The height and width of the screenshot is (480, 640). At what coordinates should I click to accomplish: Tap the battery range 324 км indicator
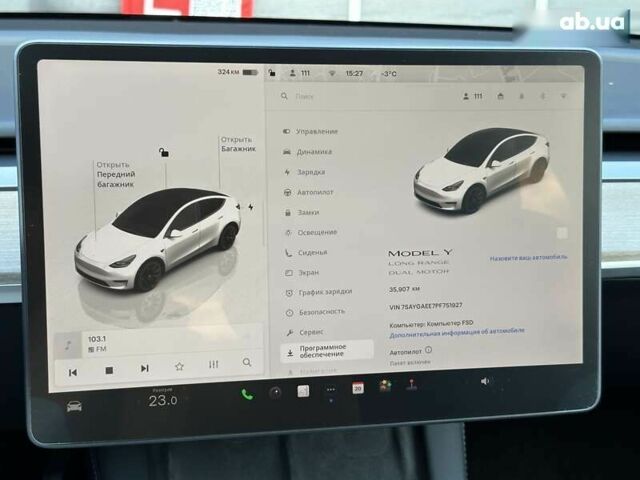click(x=238, y=72)
